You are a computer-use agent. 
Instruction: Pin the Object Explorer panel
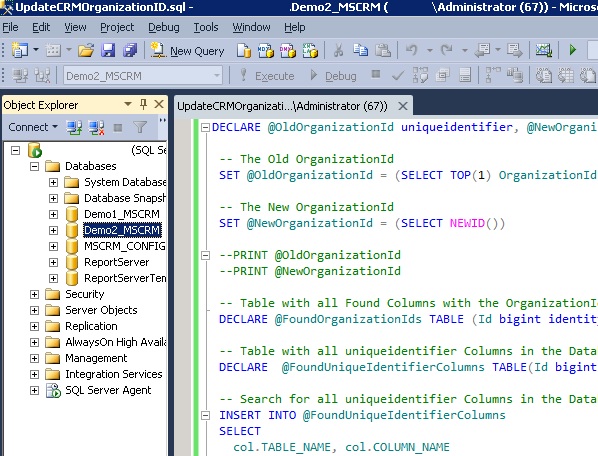[x=143, y=104]
